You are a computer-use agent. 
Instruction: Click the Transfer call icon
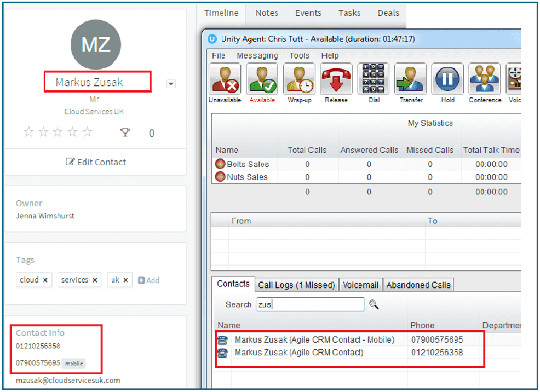click(411, 79)
